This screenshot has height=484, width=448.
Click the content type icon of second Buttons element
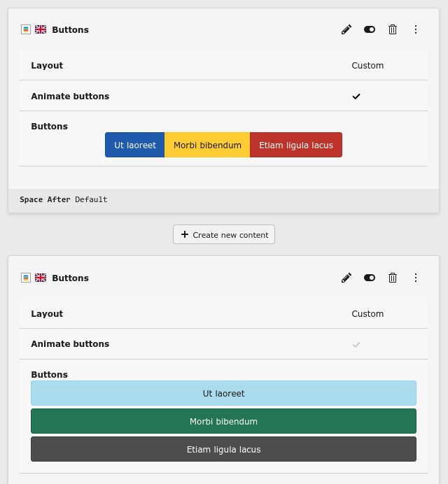tap(26, 278)
